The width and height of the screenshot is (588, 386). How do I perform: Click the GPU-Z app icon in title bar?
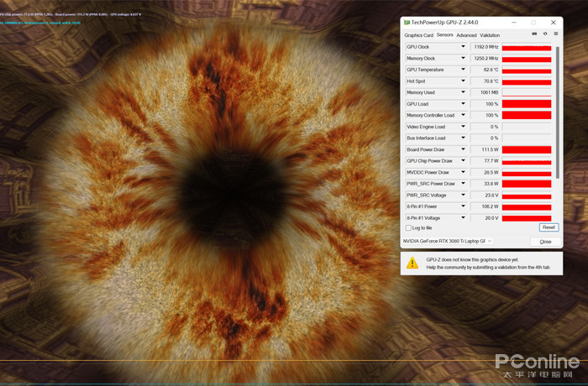click(408, 23)
